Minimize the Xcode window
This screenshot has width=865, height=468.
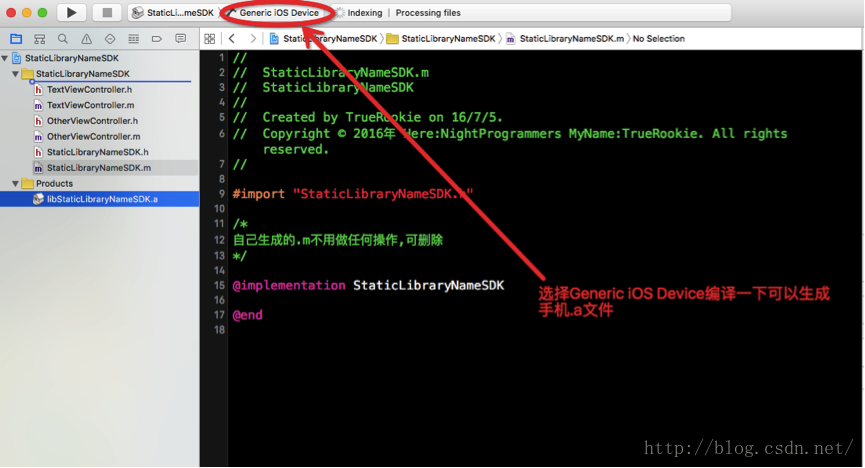26,12
